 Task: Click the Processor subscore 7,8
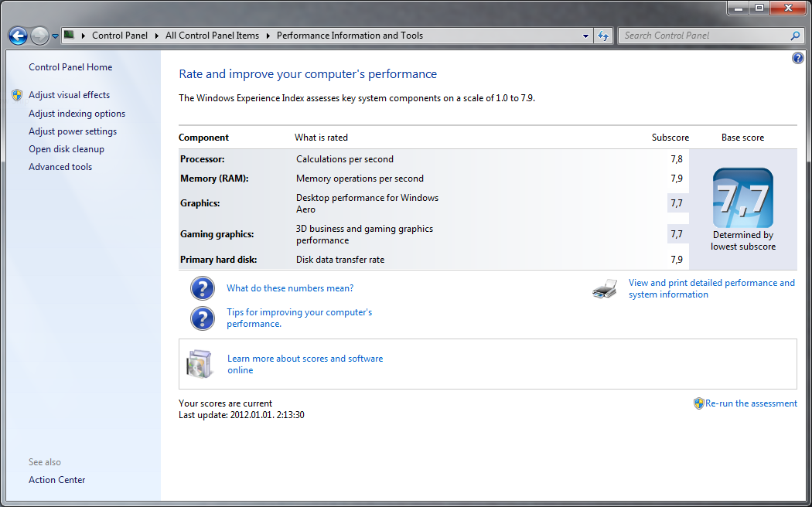(x=677, y=159)
